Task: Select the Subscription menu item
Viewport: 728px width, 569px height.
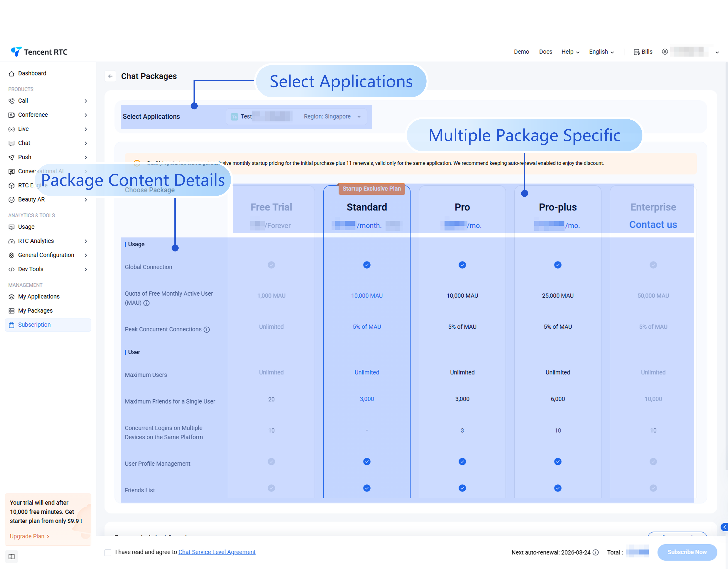Action: [48, 325]
